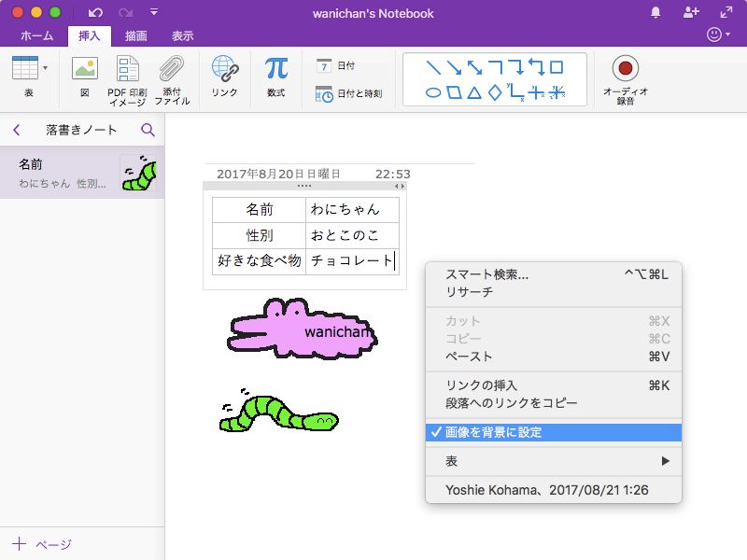
Task: Open search with the magnifier icon
Action: click(x=148, y=130)
